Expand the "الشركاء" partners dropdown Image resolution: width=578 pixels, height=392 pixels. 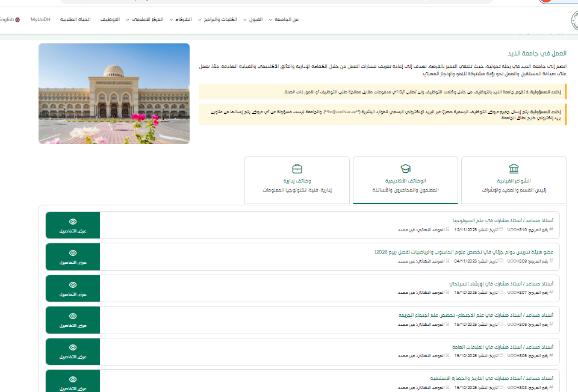[181, 20]
